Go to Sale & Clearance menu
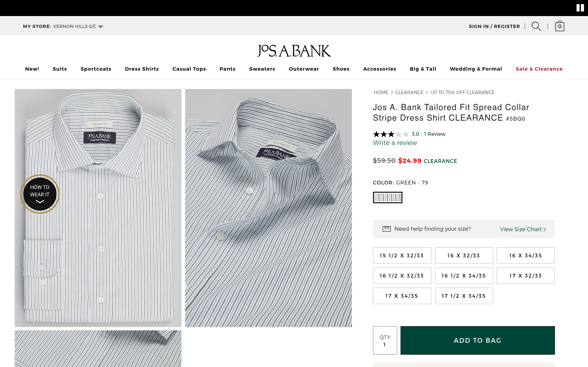Screen dimensions: 588x367 tap(539, 69)
